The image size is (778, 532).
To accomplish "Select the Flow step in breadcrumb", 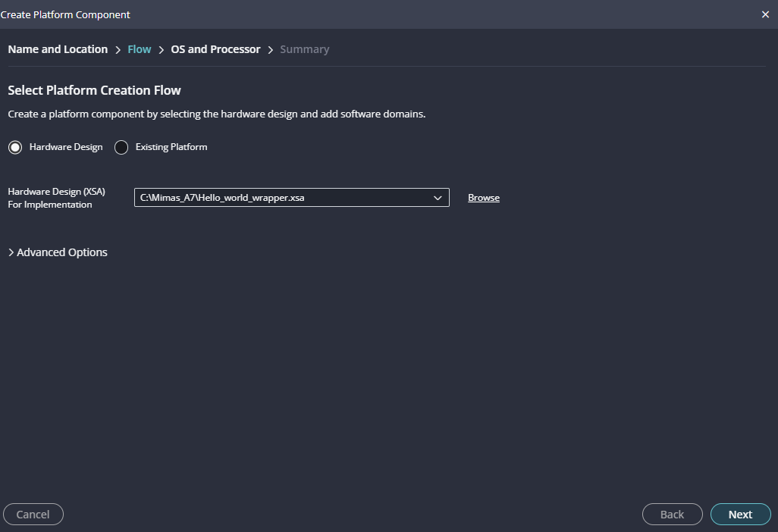I will (x=140, y=49).
